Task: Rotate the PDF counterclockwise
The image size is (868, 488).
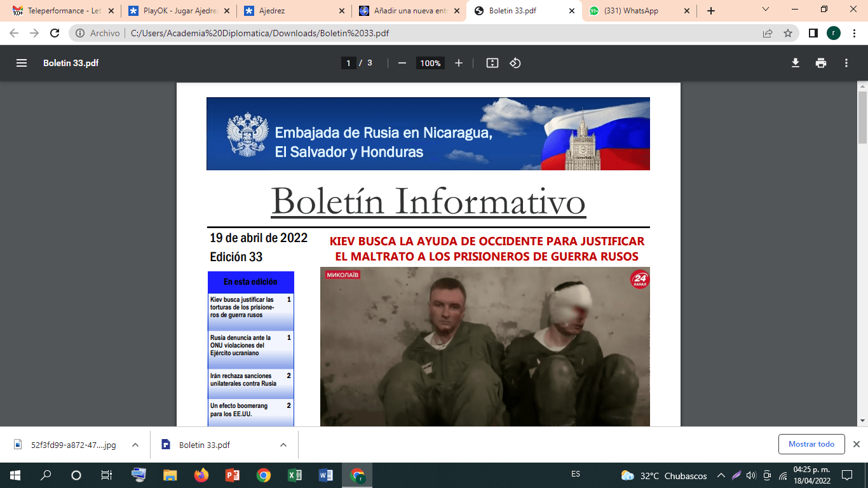Action: tap(515, 63)
